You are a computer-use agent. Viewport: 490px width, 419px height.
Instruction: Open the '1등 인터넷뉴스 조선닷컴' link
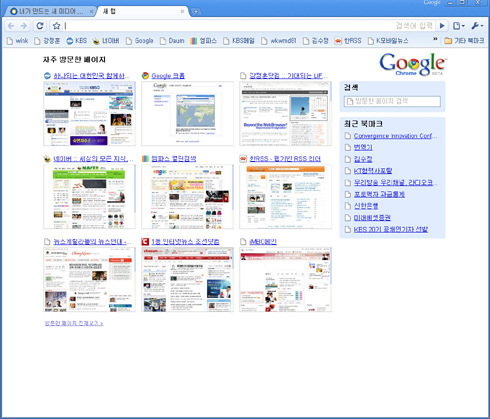point(185,242)
